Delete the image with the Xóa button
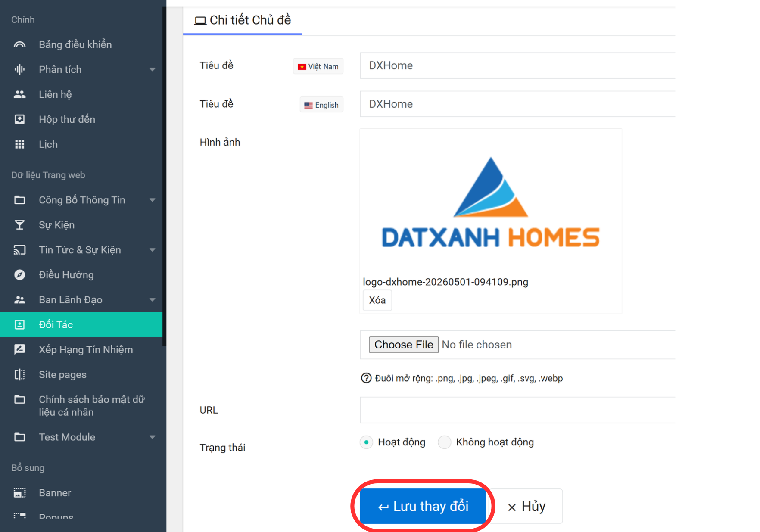 (377, 300)
